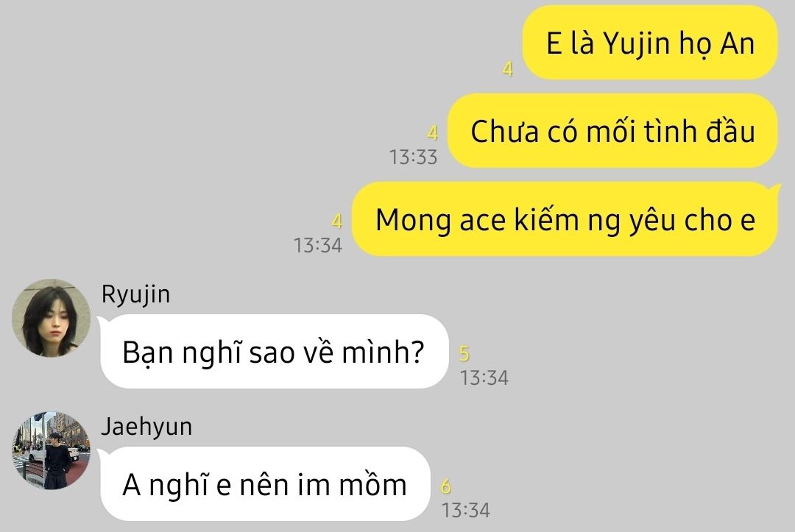Screen dimensions: 795x532
Task: Click unread count 4 beside 'E là Yujin' message
Action: (507, 69)
